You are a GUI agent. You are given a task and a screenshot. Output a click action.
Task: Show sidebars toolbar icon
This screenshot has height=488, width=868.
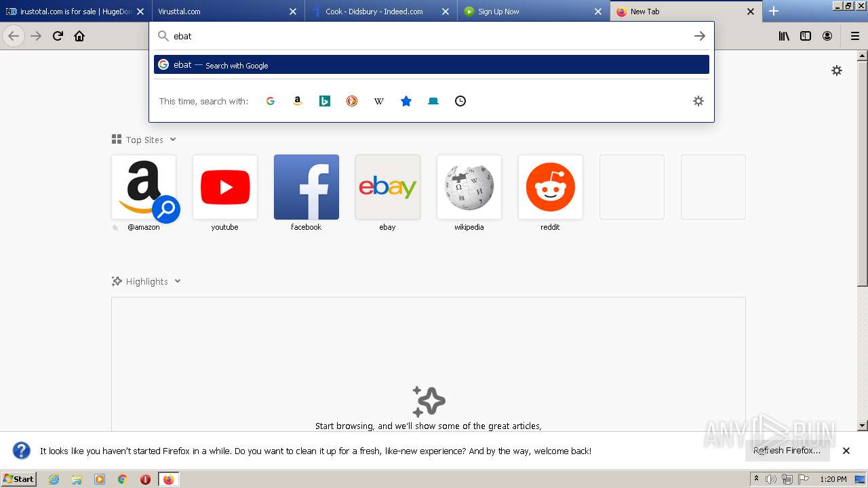(806, 36)
